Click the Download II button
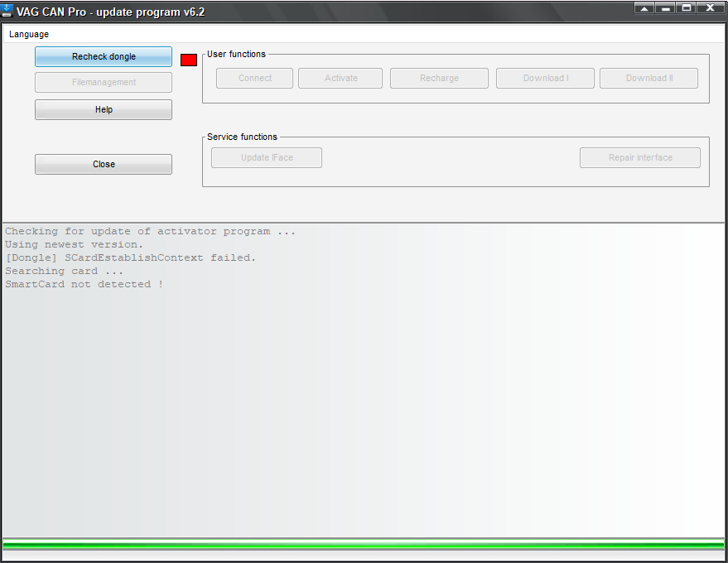The height and width of the screenshot is (563, 728). click(x=648, y=78)
